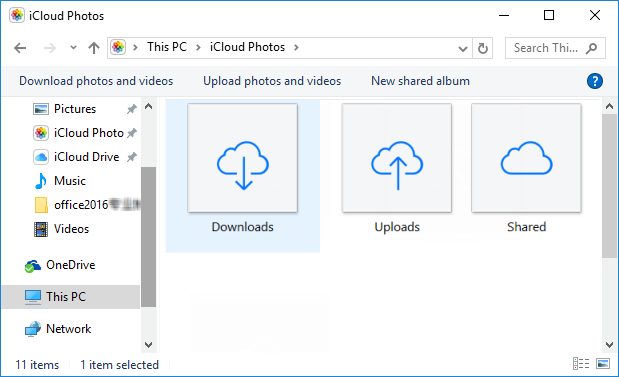This screenshot has height=377, width=619.
Task: Click the Network icon in sidebar
Action: pyautogui.click(x=33, y=329)
